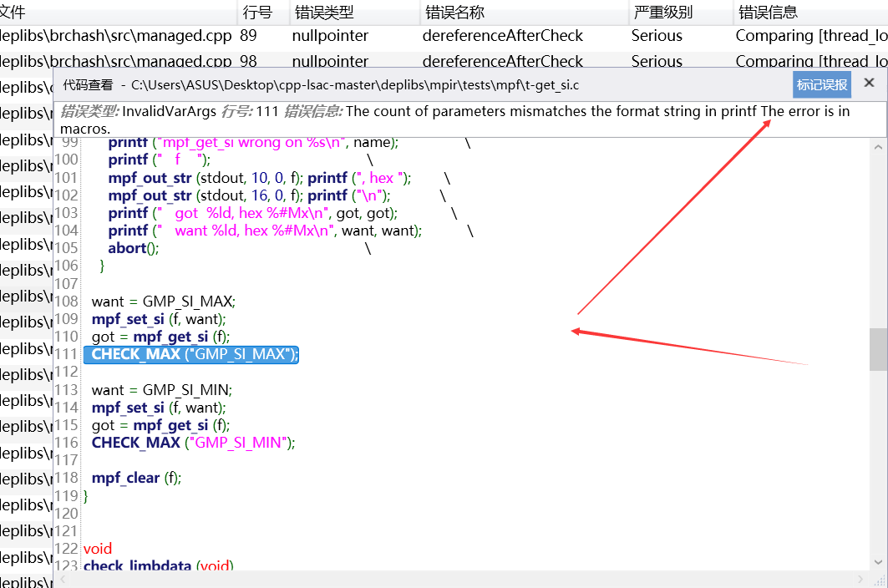Click the 错误类型 column header

pyautogui.click(x=326, y=12)
